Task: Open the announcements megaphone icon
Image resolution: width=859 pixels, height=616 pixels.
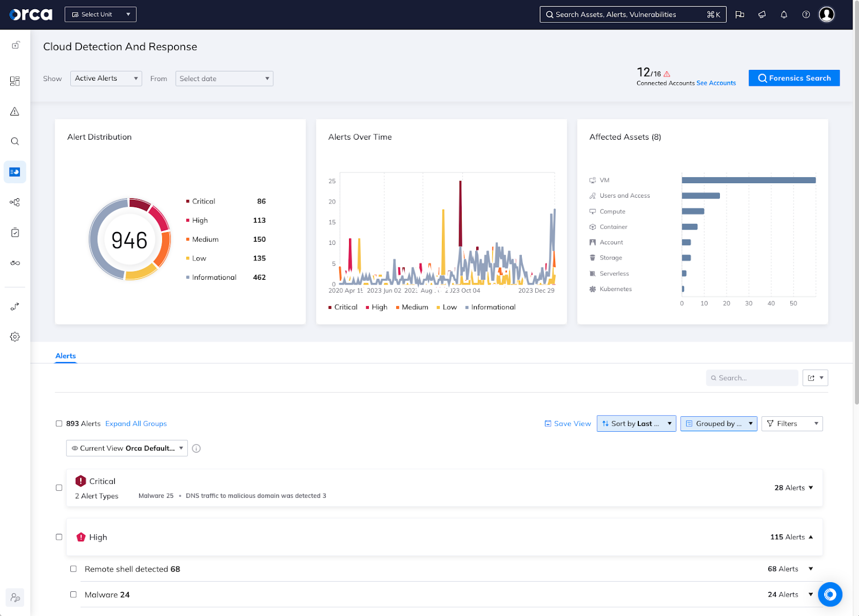Action: pos(761,15)
